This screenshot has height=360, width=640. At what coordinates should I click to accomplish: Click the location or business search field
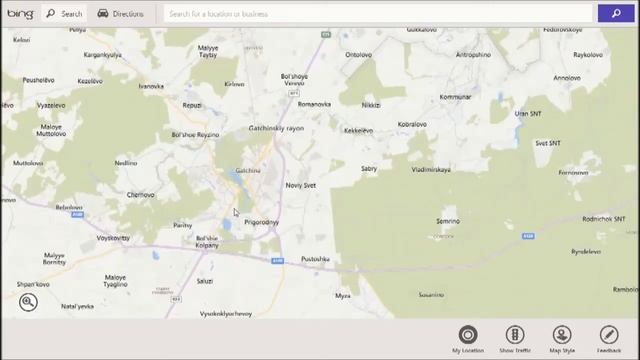point(378,14)
